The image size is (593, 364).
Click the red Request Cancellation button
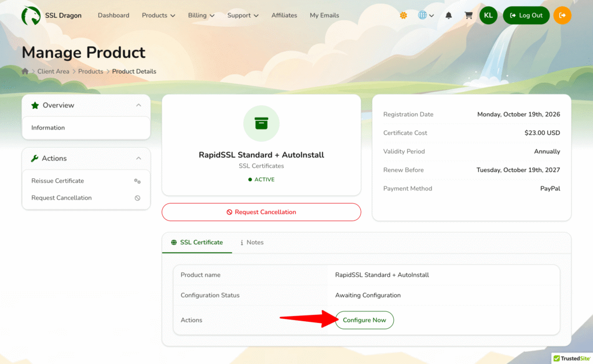click(261, 212)
